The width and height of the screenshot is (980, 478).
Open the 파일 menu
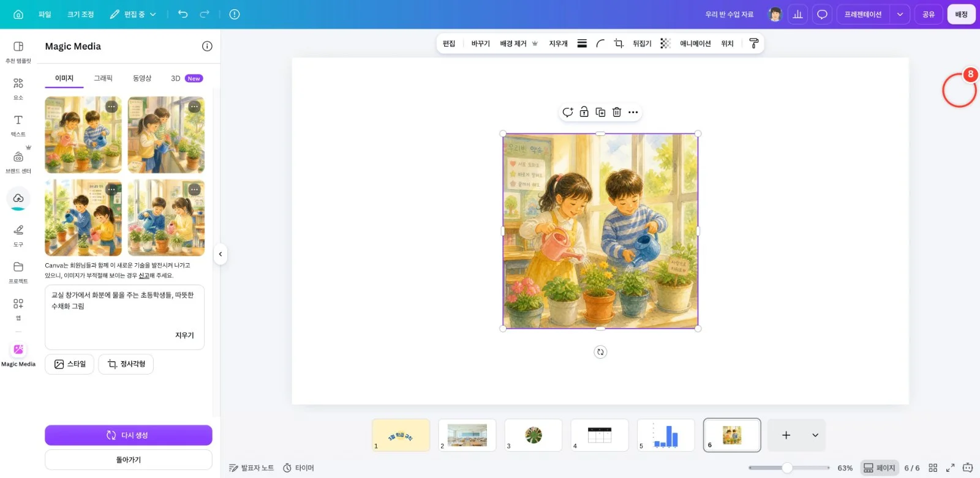pyautogui.click(x=45, y=14)
